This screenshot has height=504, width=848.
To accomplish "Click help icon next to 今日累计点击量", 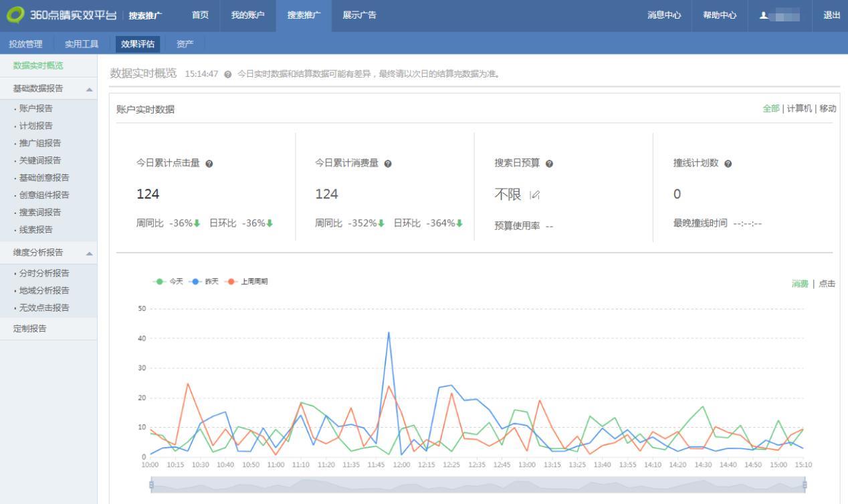I will tap(210, 163).
